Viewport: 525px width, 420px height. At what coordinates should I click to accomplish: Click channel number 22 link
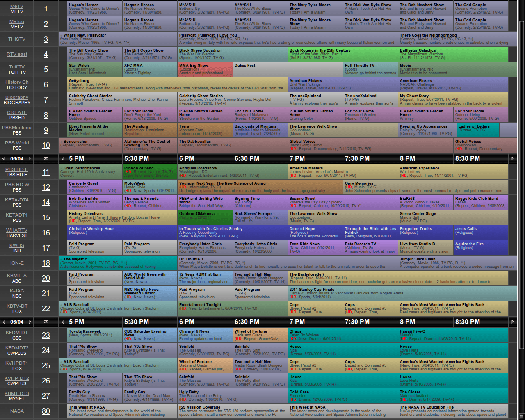46,308
